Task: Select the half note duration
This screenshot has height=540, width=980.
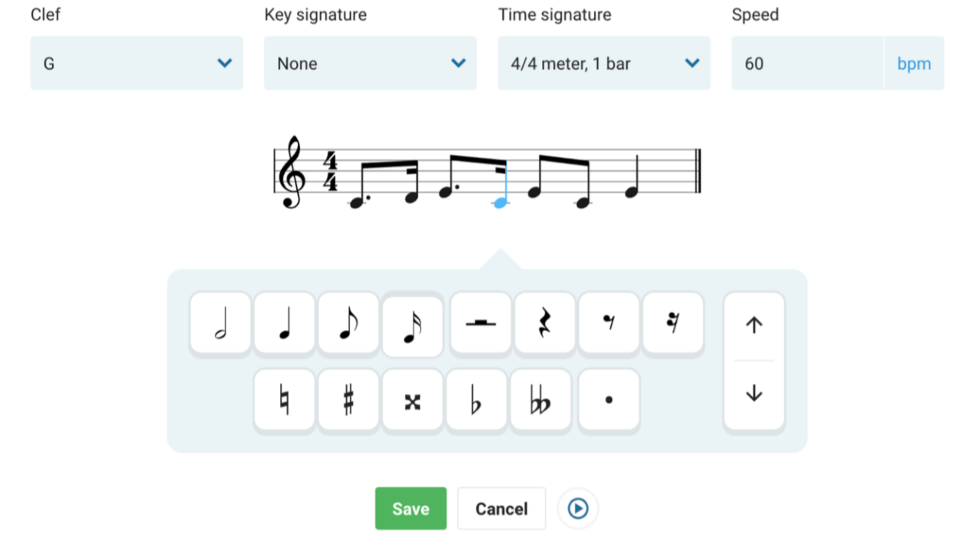Action: [220, 323]
